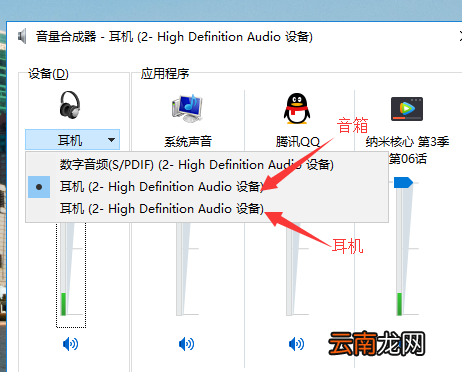Mute the Tencent QQ (腾讯QQ) volume
The image size is (462, 372).
click(296, 344)
